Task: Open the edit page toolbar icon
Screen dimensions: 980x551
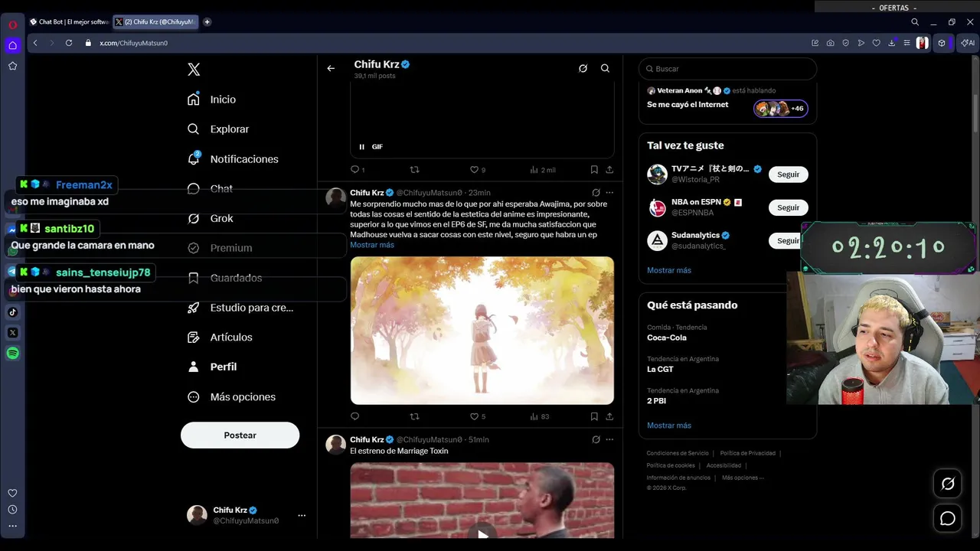Action: 815,43
